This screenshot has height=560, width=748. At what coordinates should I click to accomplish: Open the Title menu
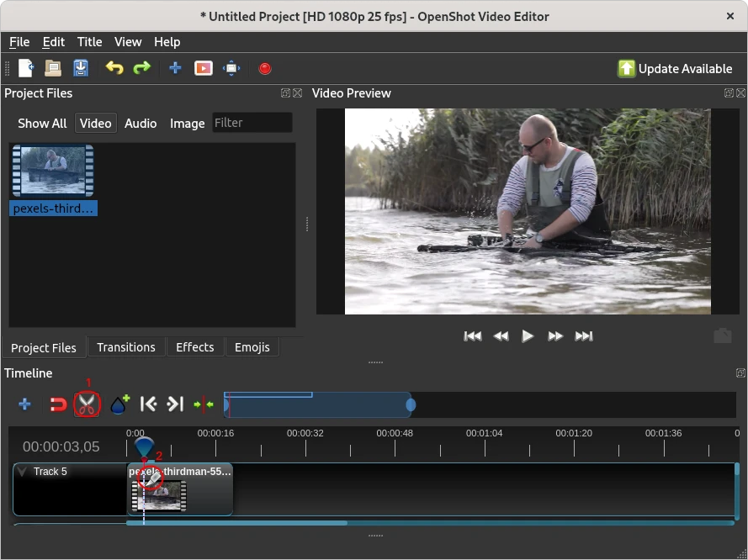89,42
